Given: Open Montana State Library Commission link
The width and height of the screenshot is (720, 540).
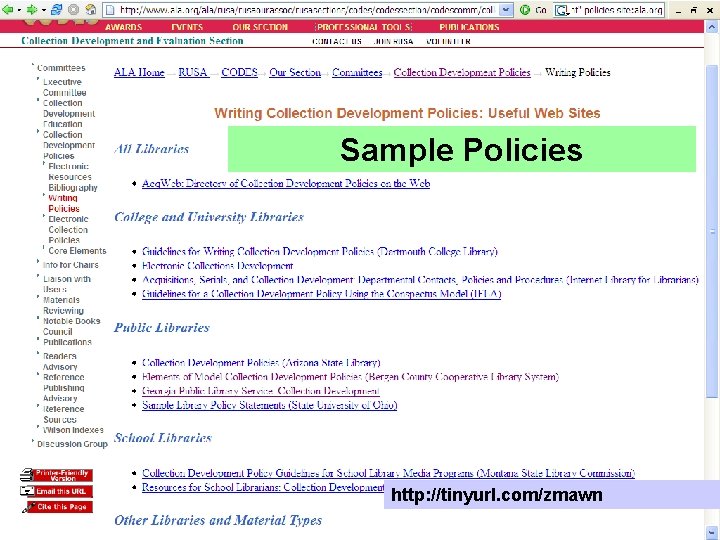Looking at the screenshot, I should (x=388, y=473).
